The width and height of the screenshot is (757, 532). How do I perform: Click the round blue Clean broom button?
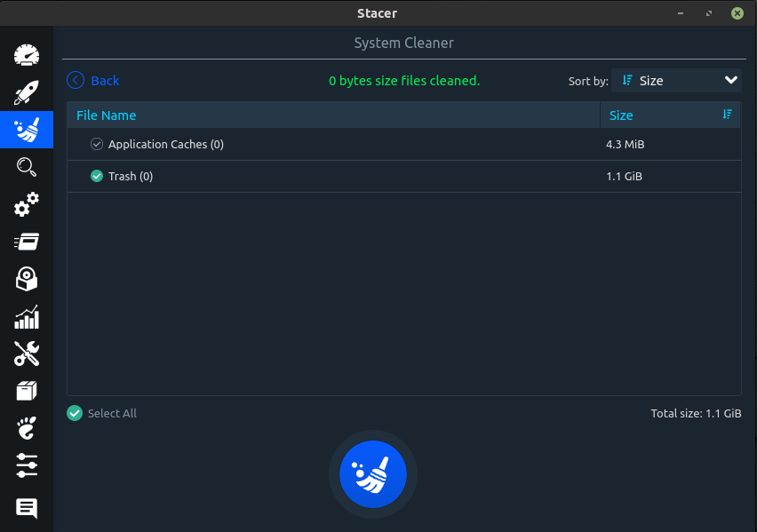pyautogui.click(x=372, y=474)
